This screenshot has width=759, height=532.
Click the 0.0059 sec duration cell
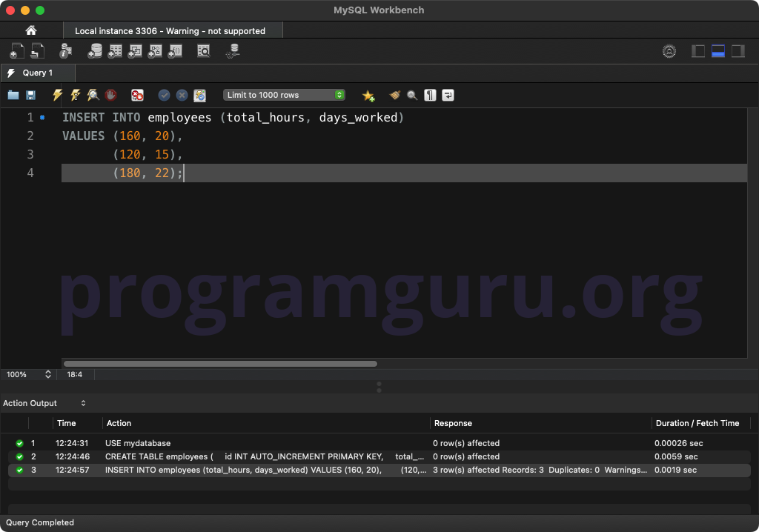click(676, 456)
